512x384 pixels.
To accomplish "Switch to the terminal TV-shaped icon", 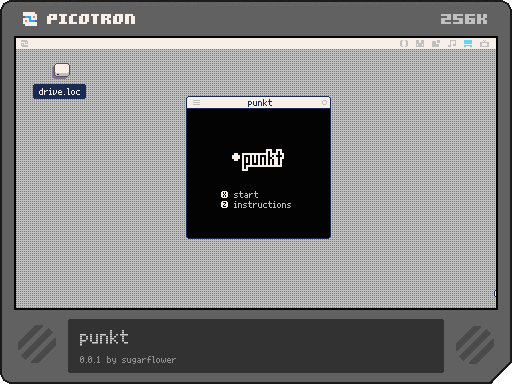I will 484,44.
